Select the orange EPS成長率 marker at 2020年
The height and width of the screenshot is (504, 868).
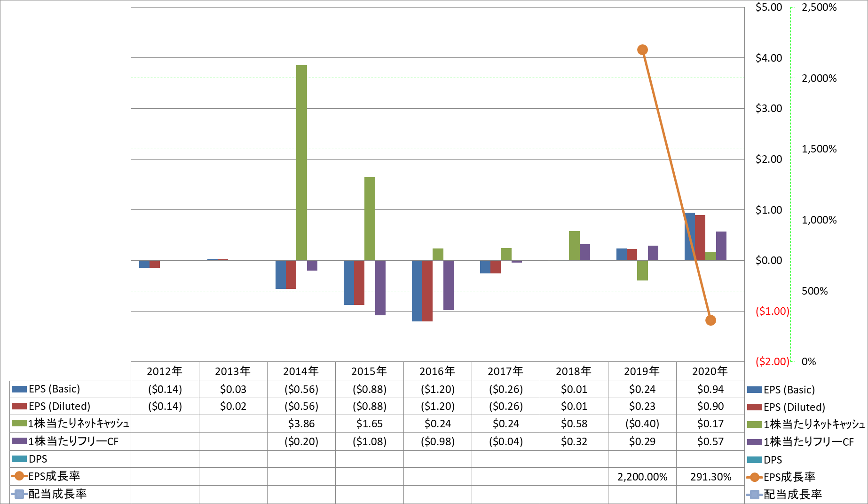click(x=710, y=320)
